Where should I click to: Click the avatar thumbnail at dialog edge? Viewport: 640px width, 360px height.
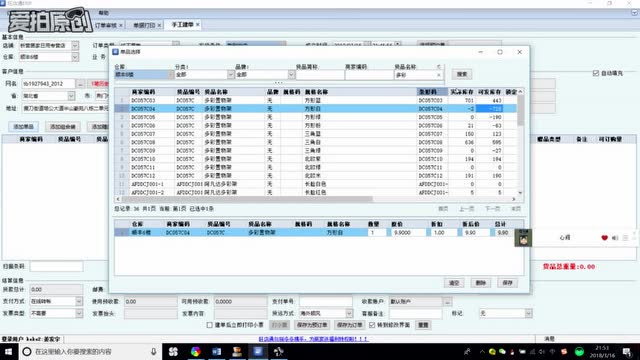[x=523, y=238]
